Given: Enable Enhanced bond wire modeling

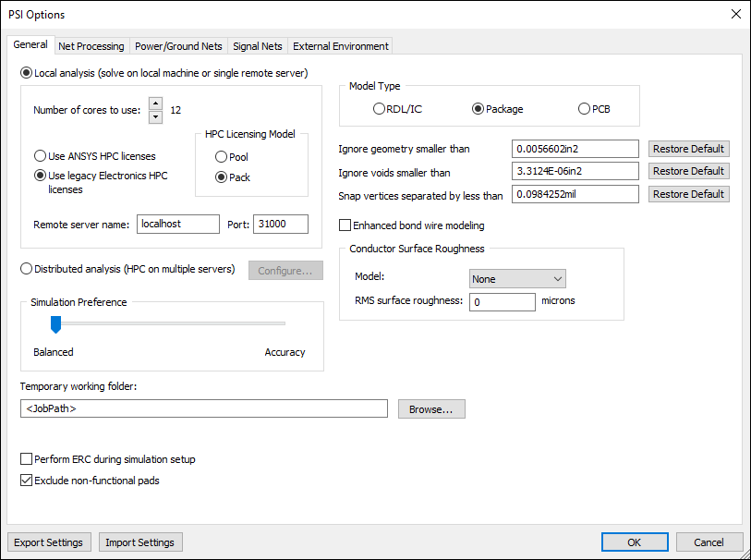Looking at the screenshot, I should pos(345,225).
